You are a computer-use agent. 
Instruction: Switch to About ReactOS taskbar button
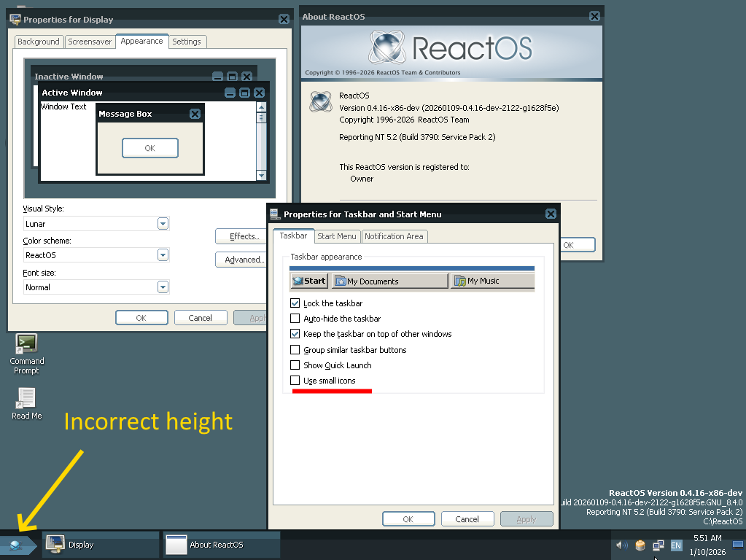[222, 545]
